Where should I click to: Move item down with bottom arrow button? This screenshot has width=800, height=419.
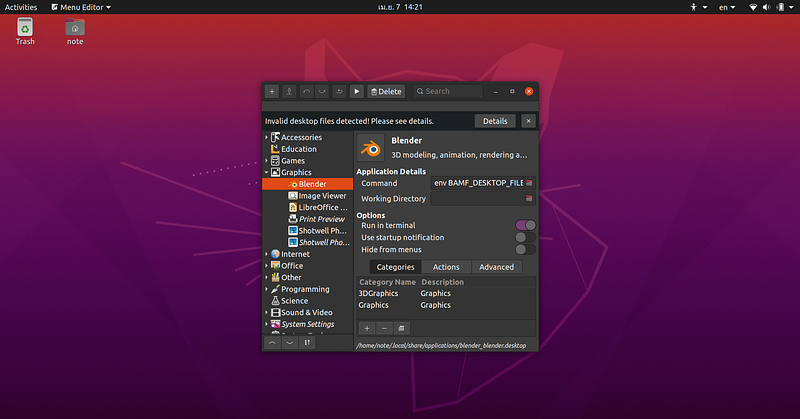[289, 343]
